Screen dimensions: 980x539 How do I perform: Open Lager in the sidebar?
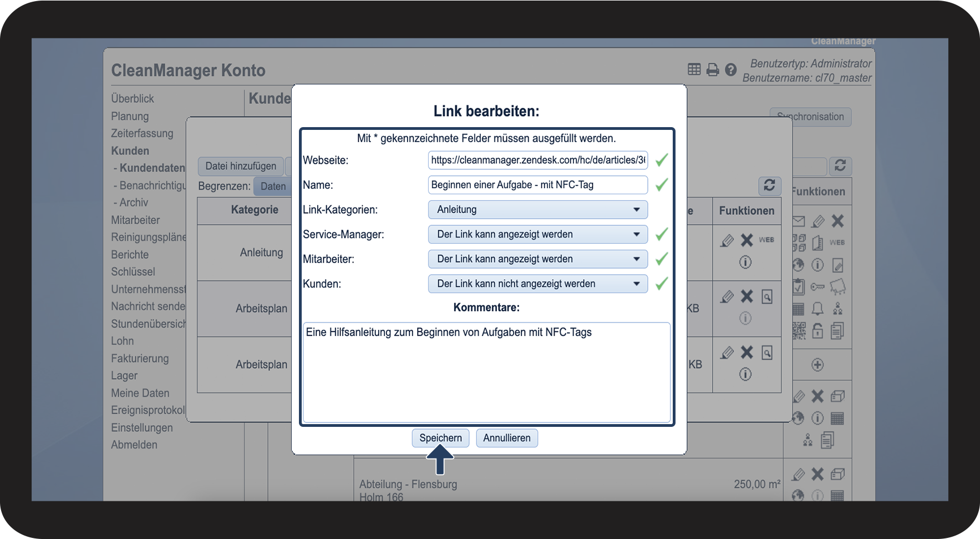click(x=124, y=376)
